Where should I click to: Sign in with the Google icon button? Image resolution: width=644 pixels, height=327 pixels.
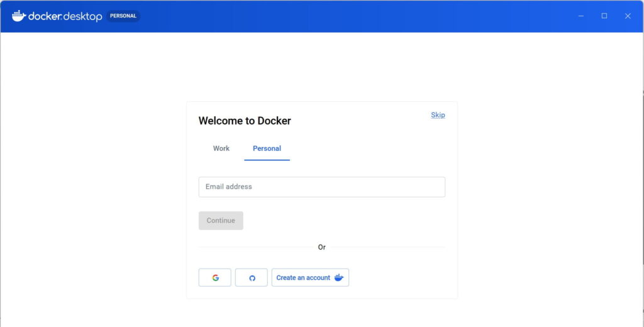coord(215,278)
